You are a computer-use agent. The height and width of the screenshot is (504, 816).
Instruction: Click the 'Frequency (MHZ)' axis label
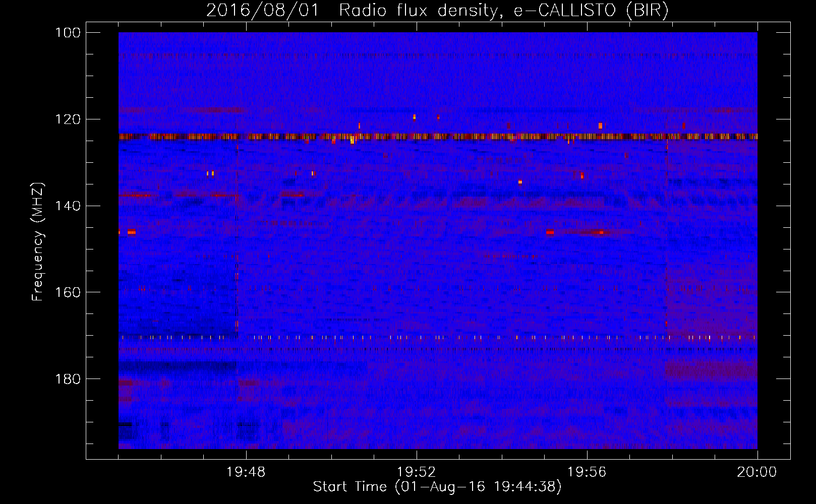click(38, 242)
